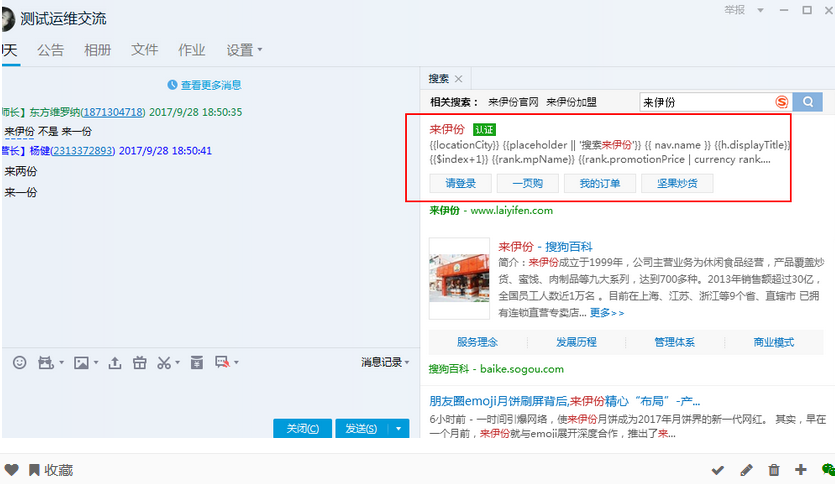Open the 来伊份 certified result title
This screenshot has height=484, width=835.
pos(447,129)
